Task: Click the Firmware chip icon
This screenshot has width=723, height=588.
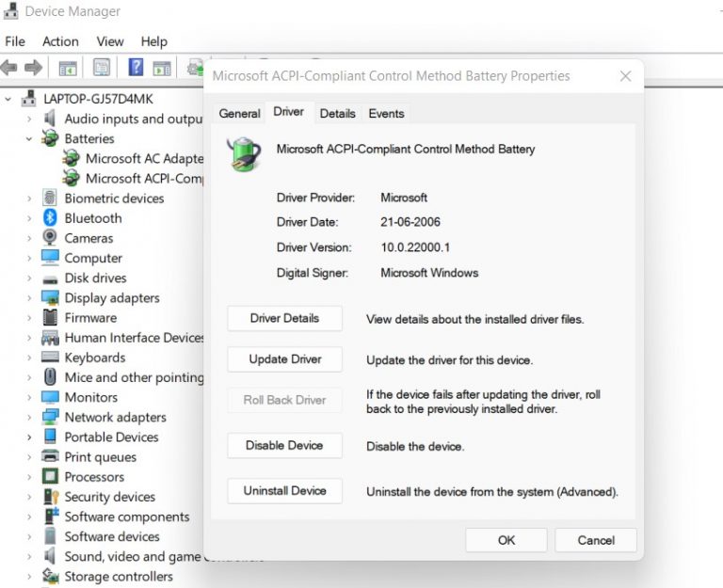Action: pos(50,317)
